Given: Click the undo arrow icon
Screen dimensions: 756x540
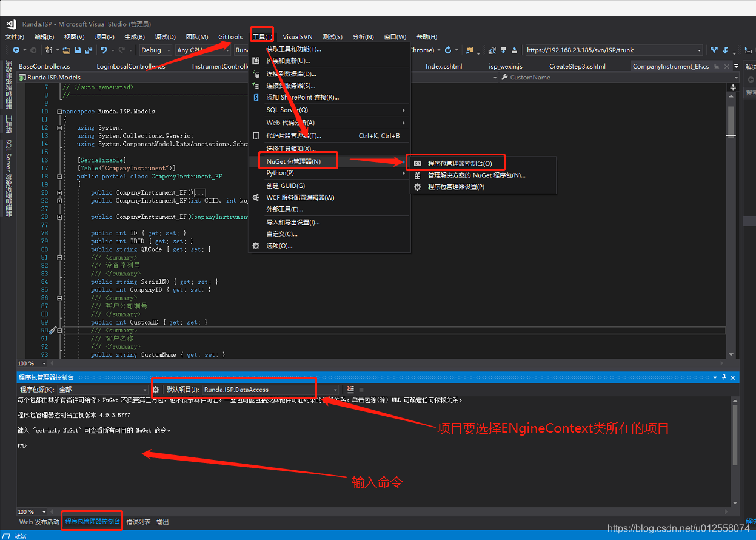Looking at the screenshot, I should (x=104, y=50).
